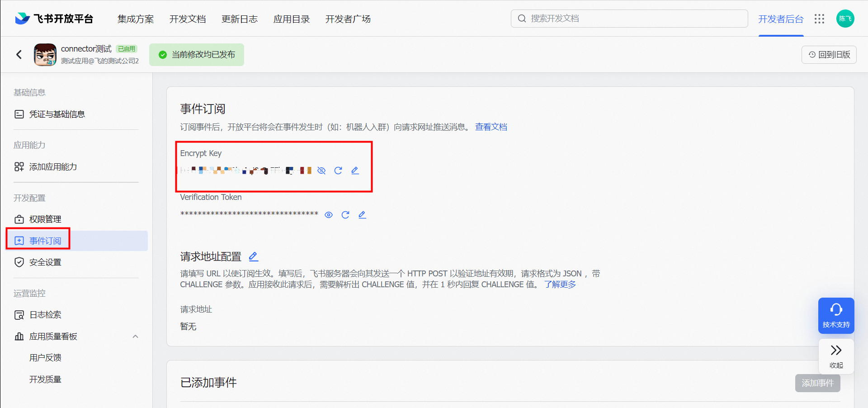Click the connector测试 app avatar
This screenshot has height=408, width=868.
tap(45, 55)
